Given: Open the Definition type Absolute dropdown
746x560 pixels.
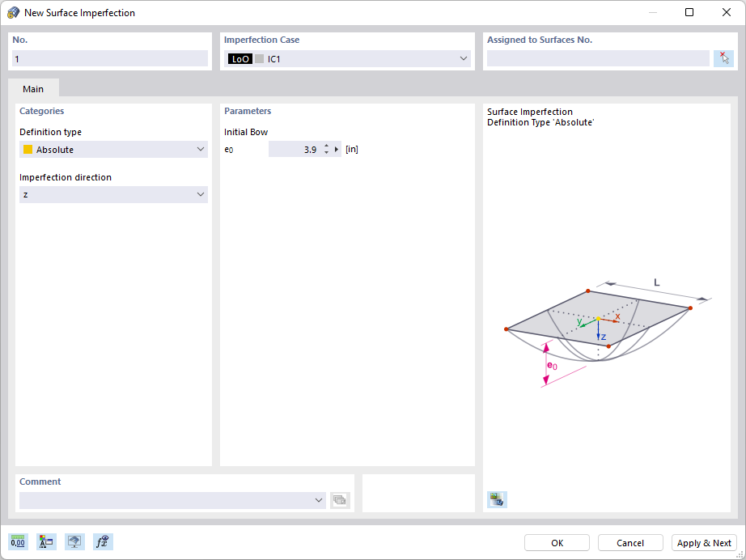Looking at the screenshot, I should [201, 150].
